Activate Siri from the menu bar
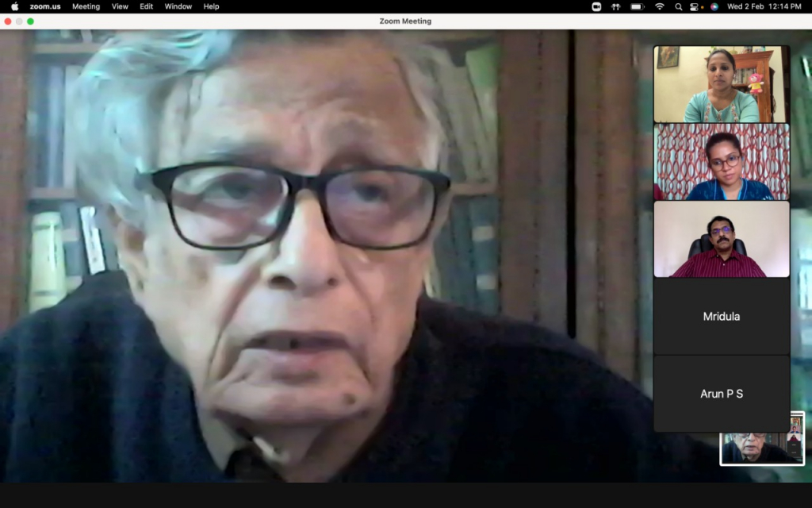 click(x=714, y=6)
